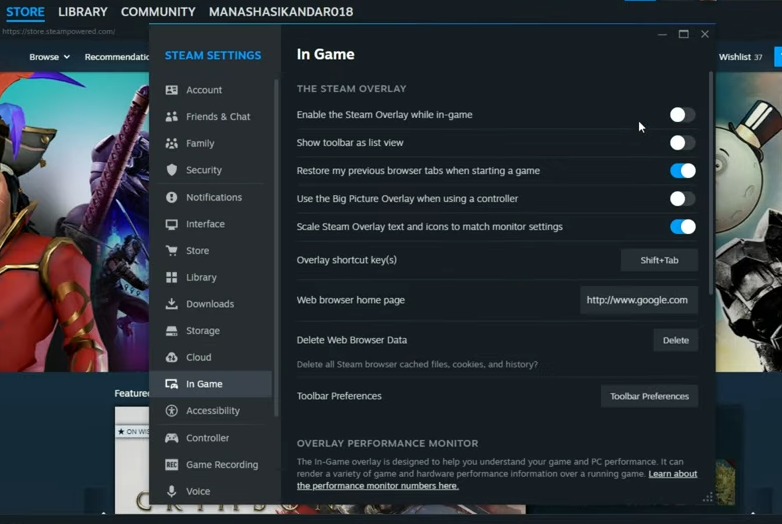Select the Controller gamepad icon
The height and width of the screenshot is (524, 782).
pos(171,438)
